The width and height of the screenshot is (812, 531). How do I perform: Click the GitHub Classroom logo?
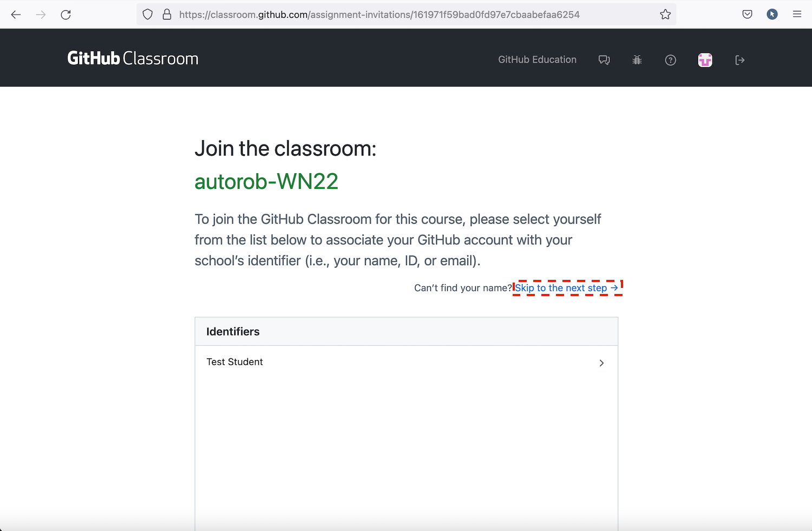pos(133,58)
